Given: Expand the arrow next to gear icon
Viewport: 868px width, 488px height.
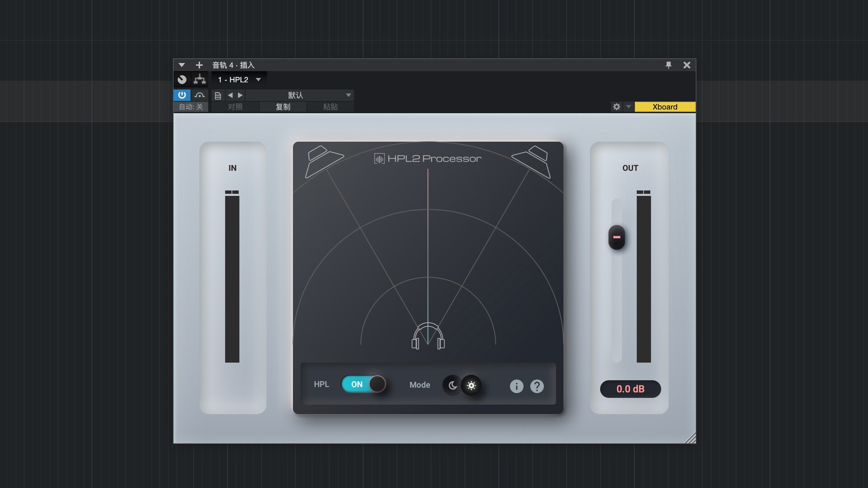Looking at the screenshot, I should [628, 107].
